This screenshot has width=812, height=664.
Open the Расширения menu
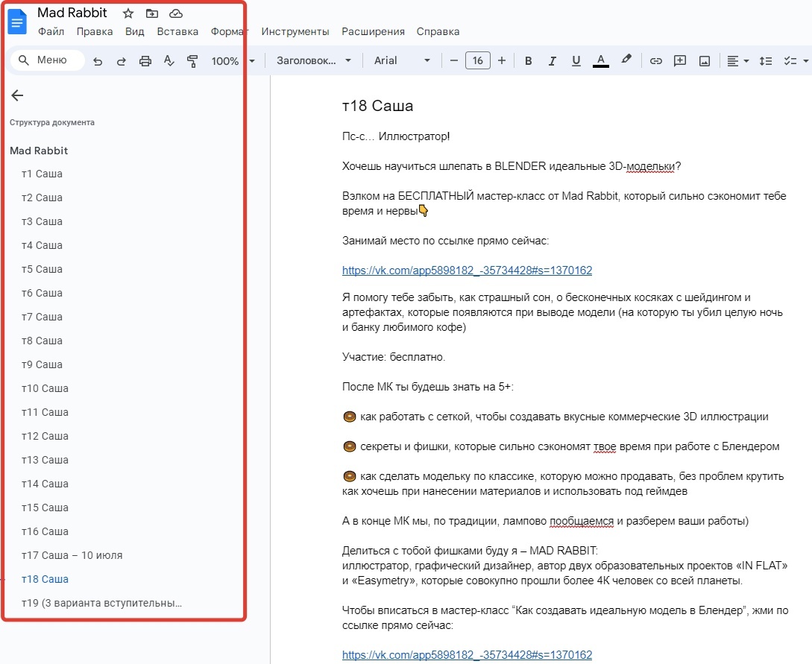(x=373, y=31)
